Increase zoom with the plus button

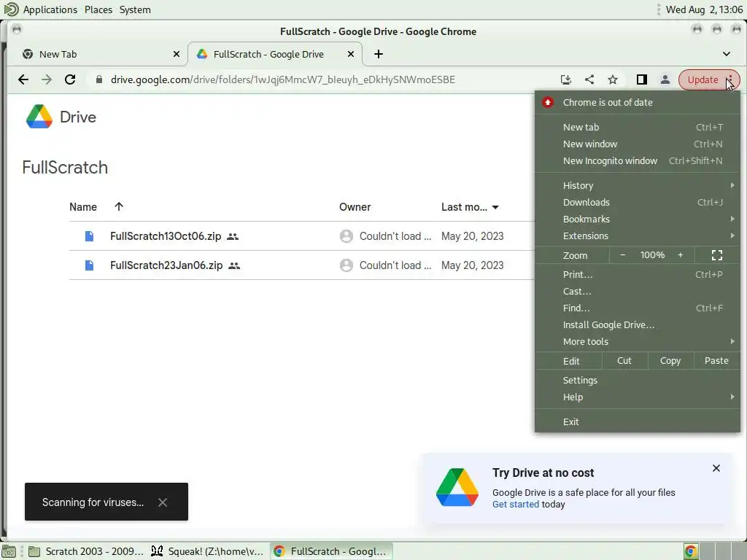(681, 255)
